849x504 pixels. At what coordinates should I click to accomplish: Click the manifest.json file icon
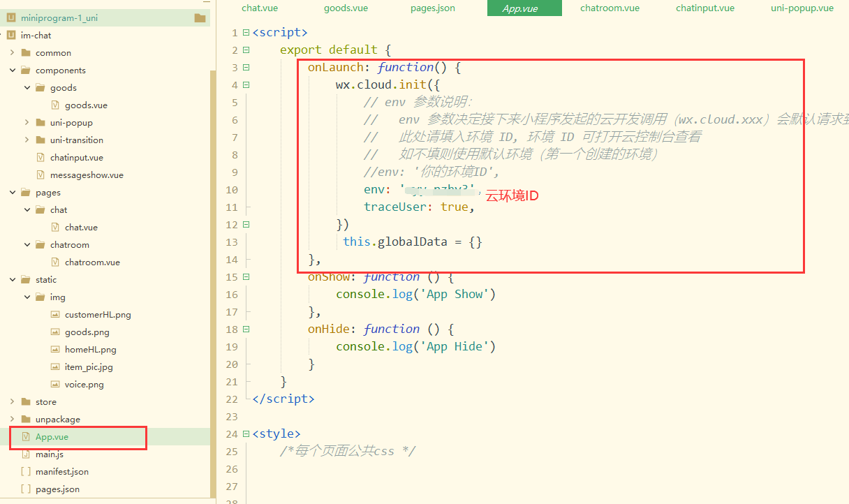point(26,471)
